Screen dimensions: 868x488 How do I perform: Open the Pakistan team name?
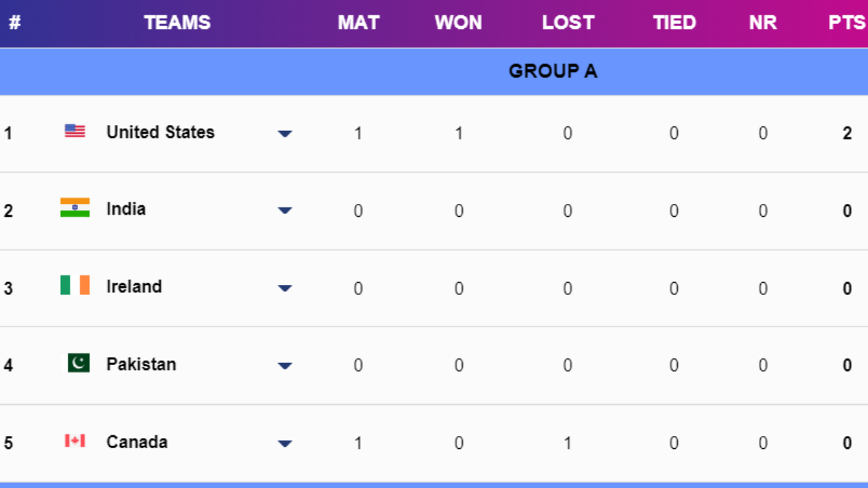(141, 364)
